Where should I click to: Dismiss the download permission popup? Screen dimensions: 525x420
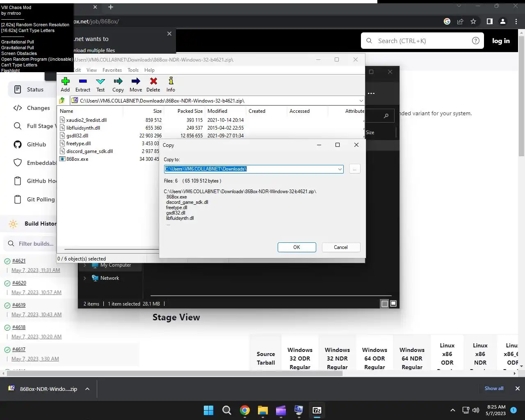[169, 34]
